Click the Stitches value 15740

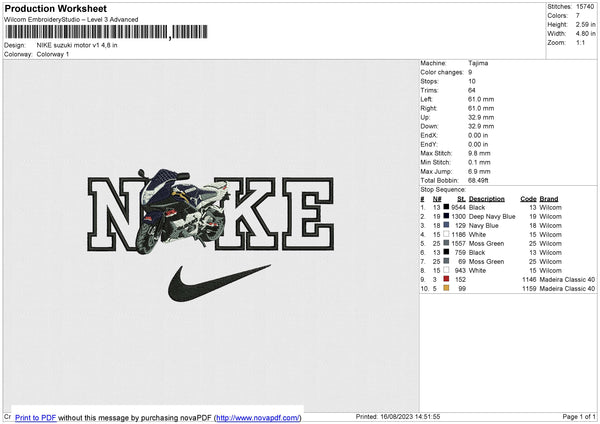pos(585,7)
